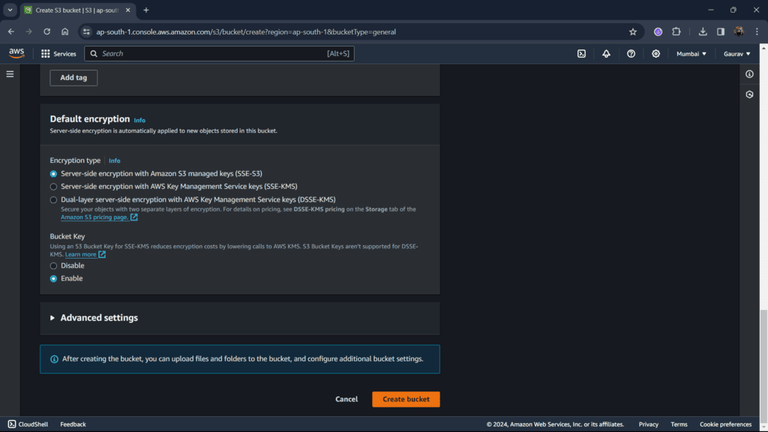Open Feedback in the footer
Viewport: 768px width, 432px height.
(73, 424)
